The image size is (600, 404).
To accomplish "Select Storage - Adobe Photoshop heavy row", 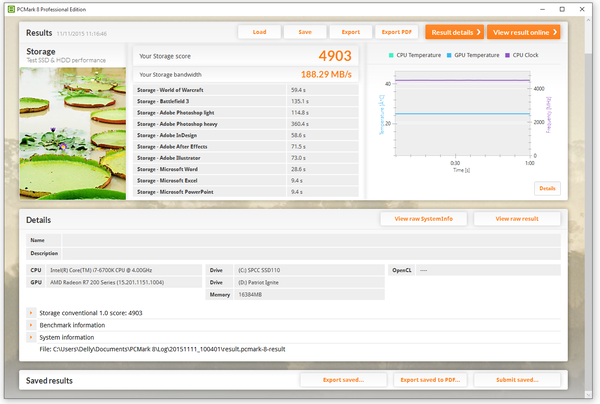I will [246, 124].
